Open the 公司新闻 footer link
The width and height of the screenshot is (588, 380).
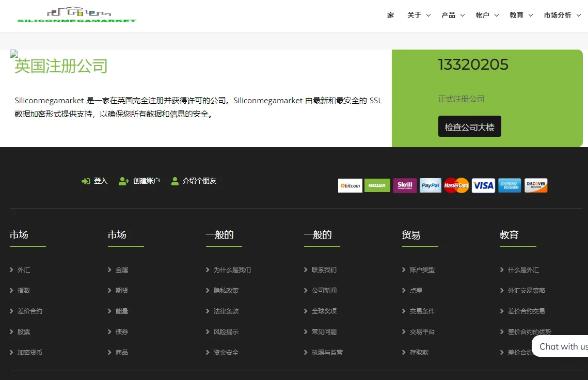click(x=324, y=290)
